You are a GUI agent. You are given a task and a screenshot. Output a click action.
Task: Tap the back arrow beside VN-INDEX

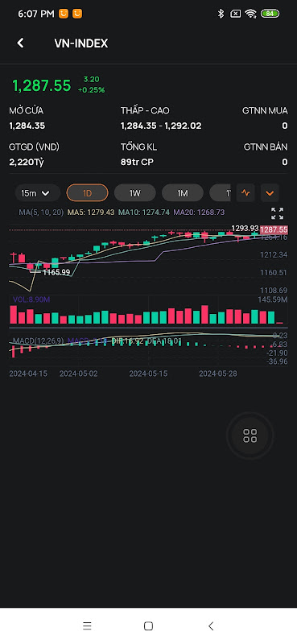click(x=20, y=43)
